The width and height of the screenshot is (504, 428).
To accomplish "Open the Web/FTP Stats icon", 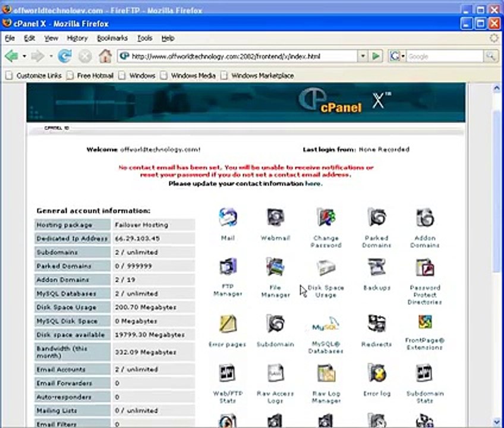I will pyautogui.click(x=227, y=373).
